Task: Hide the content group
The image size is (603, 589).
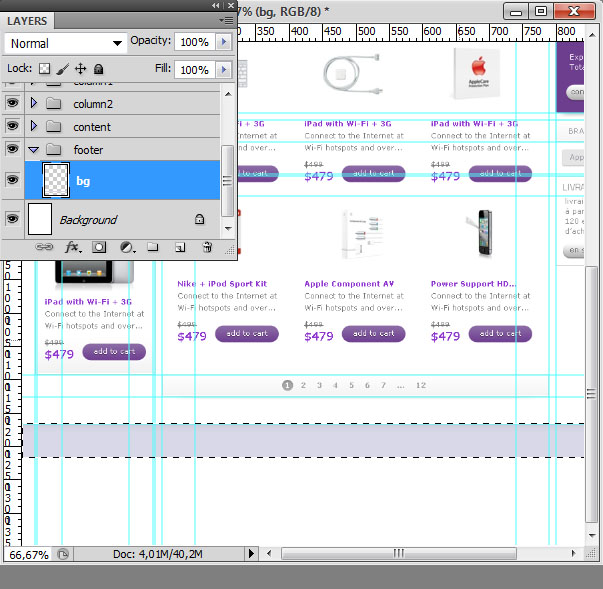Action: point(12,126)
